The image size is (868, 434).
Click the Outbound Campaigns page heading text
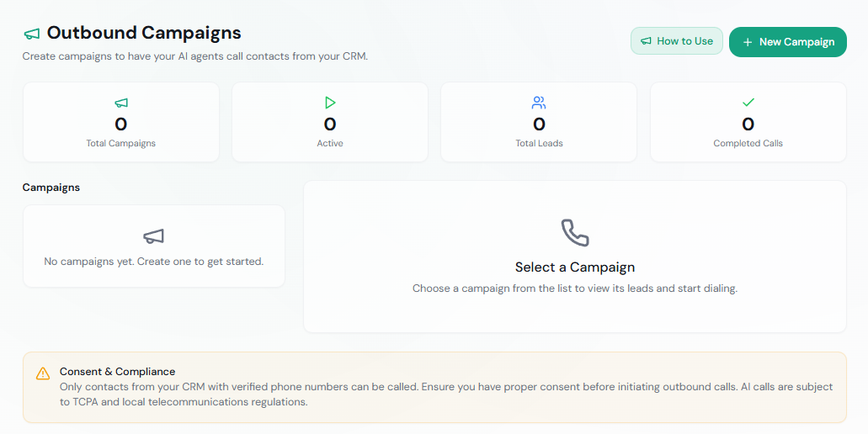pos(144,33)
